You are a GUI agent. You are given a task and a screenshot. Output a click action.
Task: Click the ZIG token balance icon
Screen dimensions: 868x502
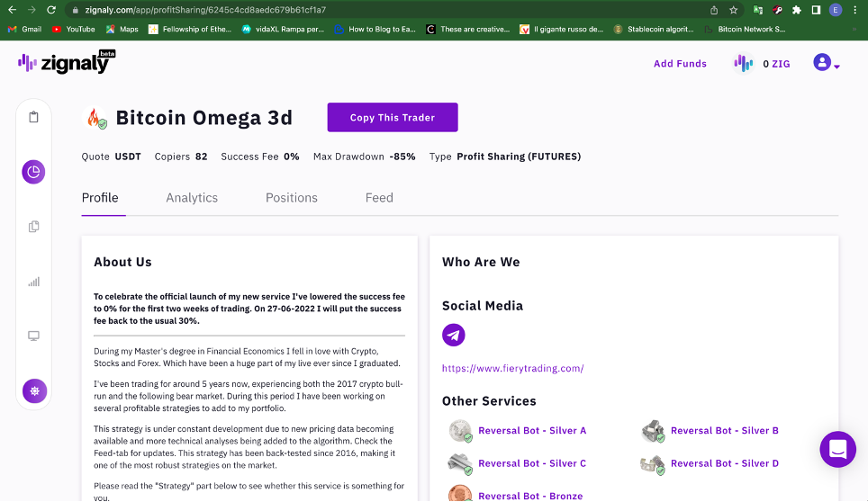[x=744, y=64]
